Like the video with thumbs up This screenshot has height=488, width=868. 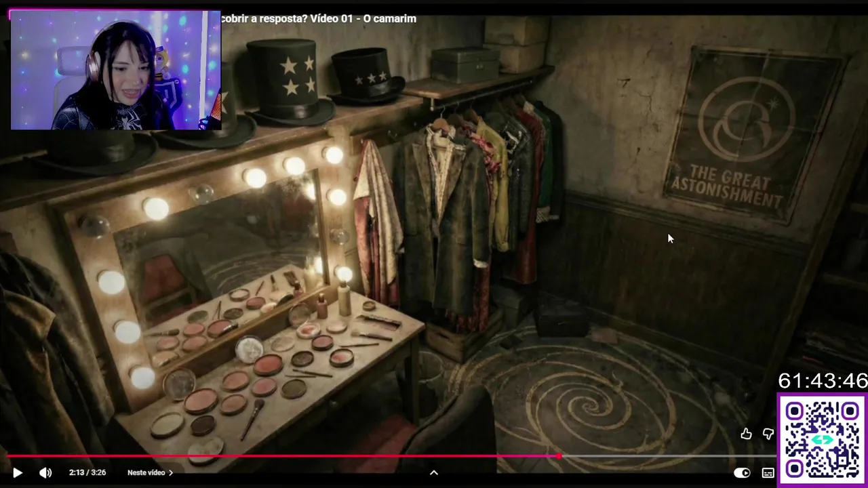[746, 434]
